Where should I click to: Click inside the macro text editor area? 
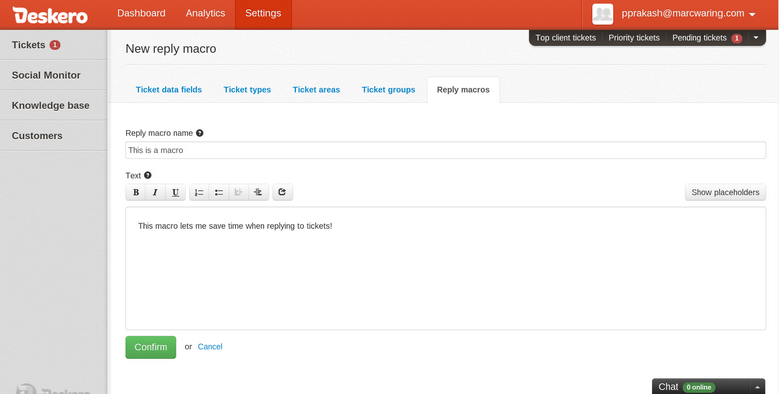click(446, 268)
